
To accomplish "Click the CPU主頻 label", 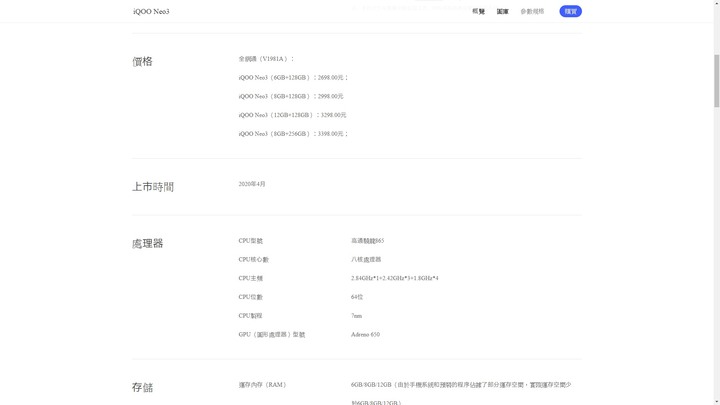I will pyautogui.click(x=250, y=278).
